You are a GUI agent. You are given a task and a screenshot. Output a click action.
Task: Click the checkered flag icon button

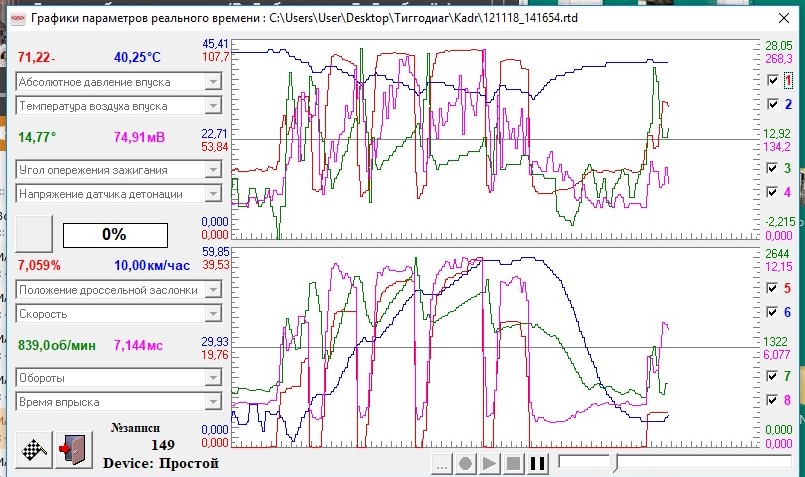pos(34,449)
